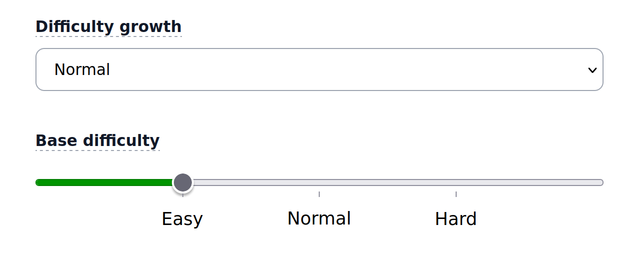Click the "Difficulty growth" label
Viewport: 644px width, 258px height.
coord(108,26)
